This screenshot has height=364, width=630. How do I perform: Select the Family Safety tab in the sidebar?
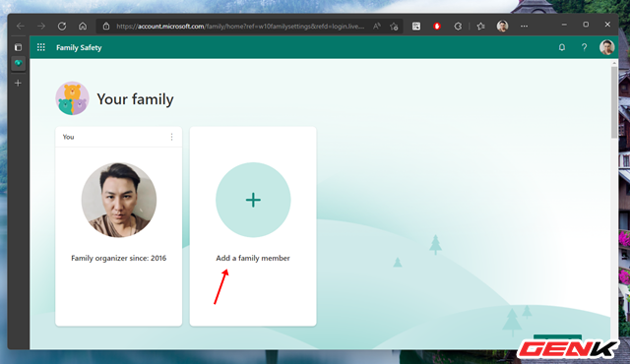(x=18, y=63)
